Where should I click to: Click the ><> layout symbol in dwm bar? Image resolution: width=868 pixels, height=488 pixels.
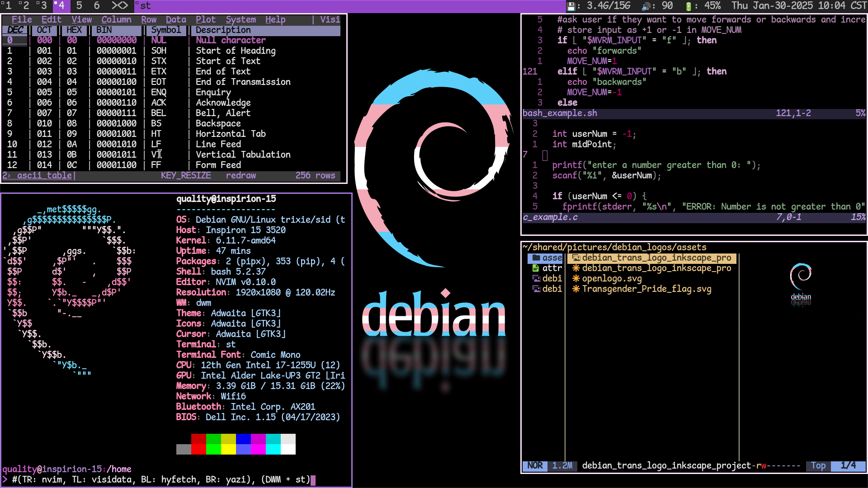click(119, 6)
